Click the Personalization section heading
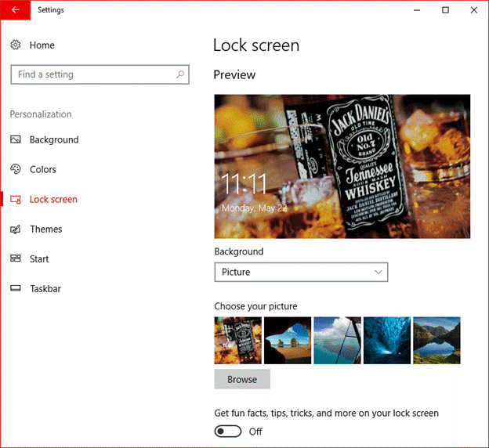This screenshot has height=448, width=489. pos(41,114)
